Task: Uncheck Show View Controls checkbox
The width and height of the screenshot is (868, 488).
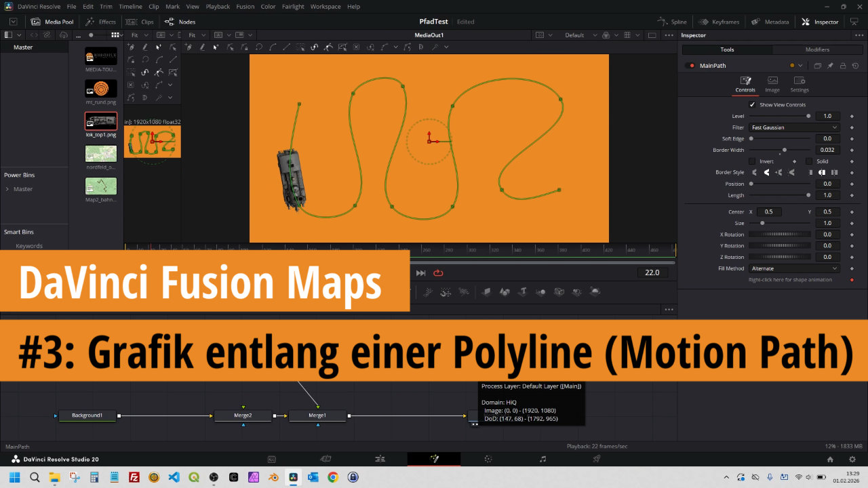Action: click(x=752, y=104)
